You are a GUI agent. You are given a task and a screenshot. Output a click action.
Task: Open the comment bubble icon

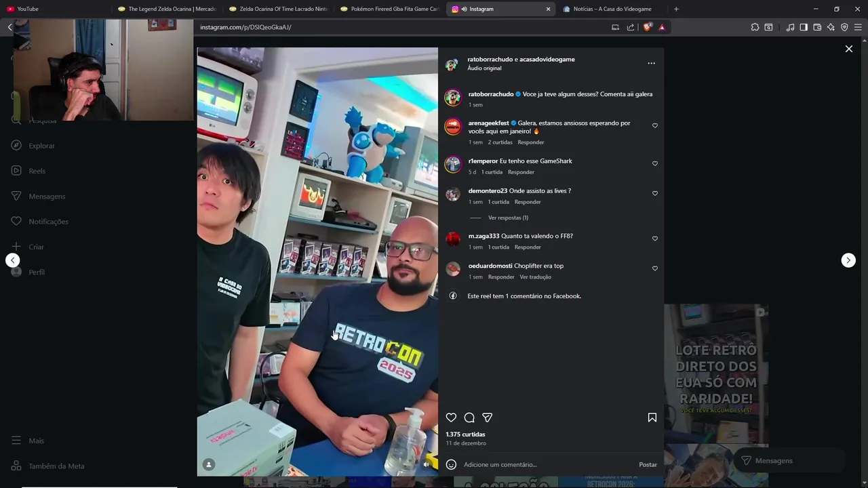pyautogui.click(x=469, y=418)
